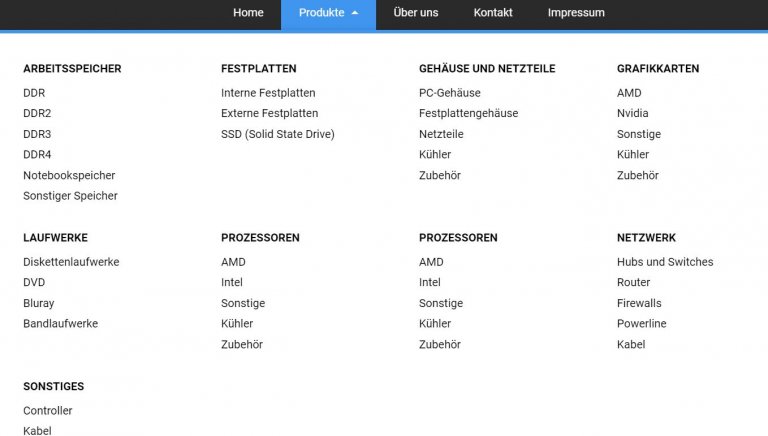Go to the Über uns page

pyautogui.click(x=415, y=13)
